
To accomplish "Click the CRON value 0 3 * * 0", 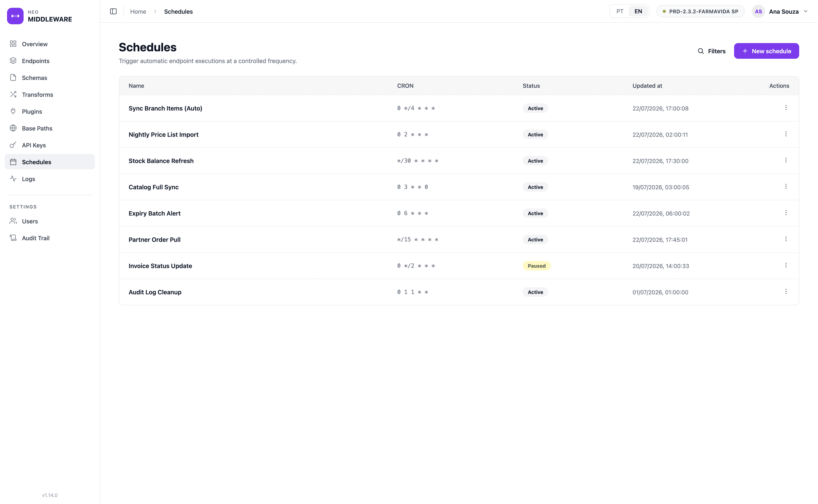I will click(x=412, y=187).
